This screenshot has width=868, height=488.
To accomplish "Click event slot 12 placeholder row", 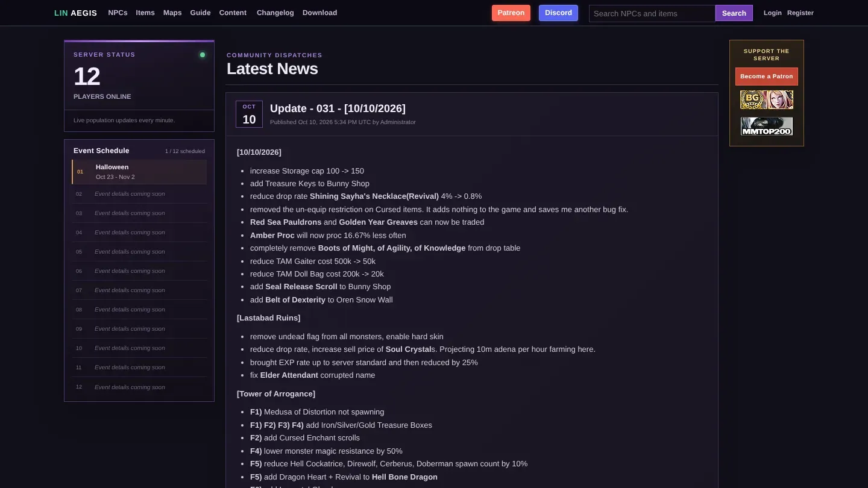I will [139, 387].
